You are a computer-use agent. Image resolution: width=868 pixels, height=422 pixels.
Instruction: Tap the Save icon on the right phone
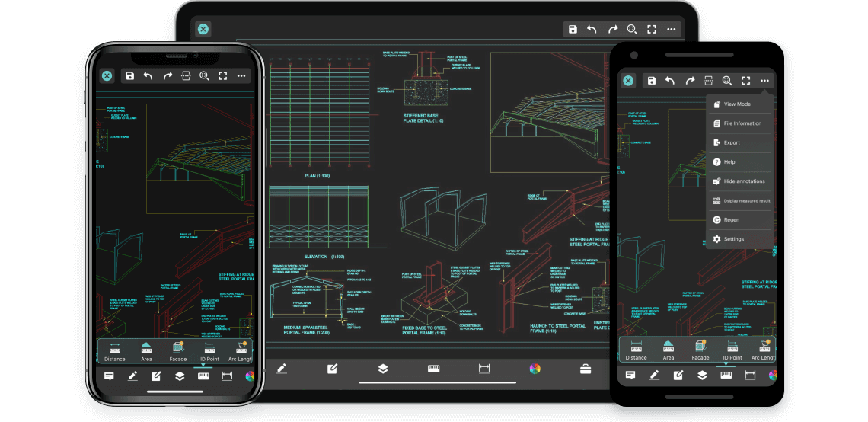pos(652,80)
